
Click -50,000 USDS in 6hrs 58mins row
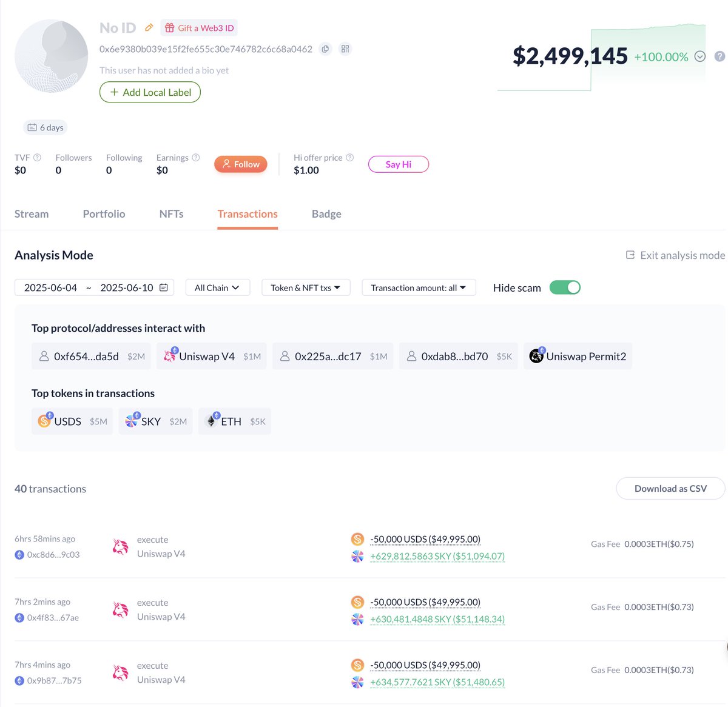425,539
